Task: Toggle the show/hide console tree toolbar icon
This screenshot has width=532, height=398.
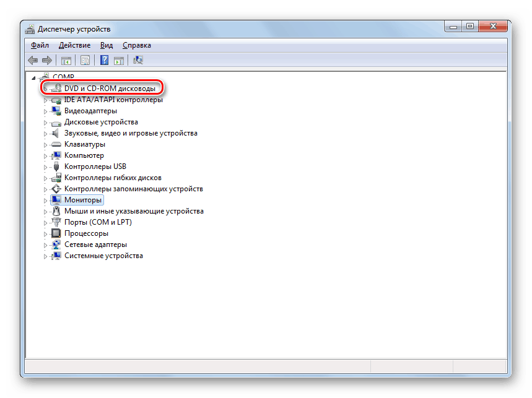Action: click(66, 61)
